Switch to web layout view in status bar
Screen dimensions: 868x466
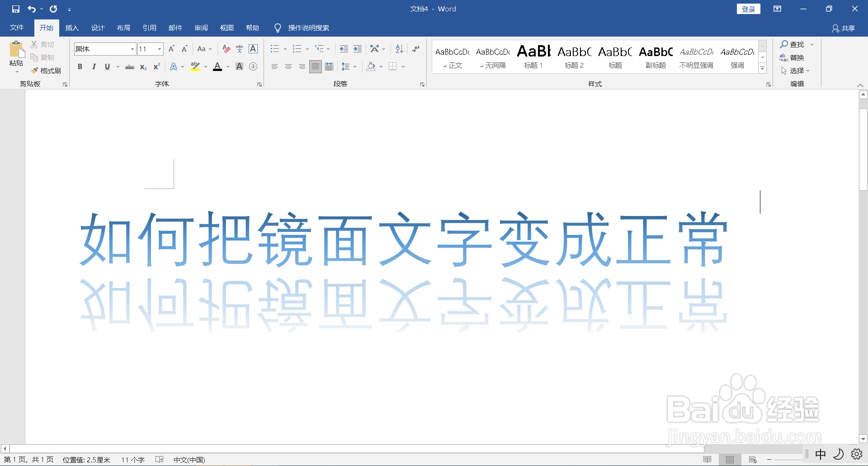(x=753, y=460)
